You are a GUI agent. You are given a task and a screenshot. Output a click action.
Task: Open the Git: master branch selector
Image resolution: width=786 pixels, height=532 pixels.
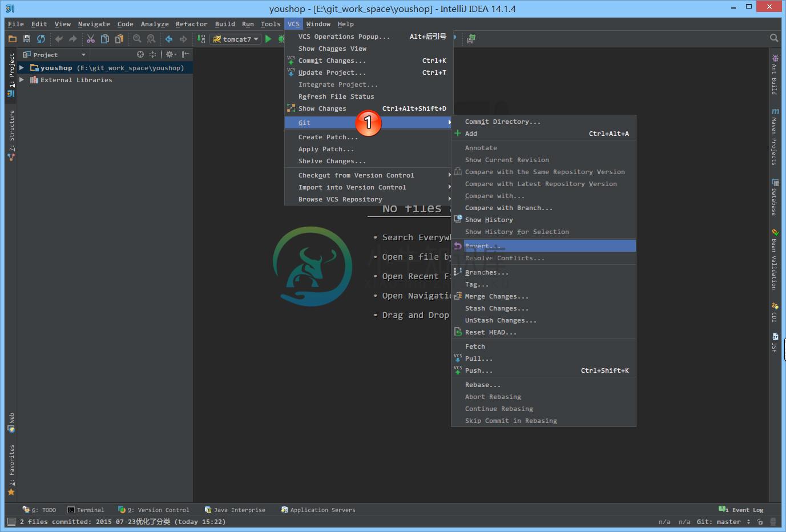click(x=723, y=522)
